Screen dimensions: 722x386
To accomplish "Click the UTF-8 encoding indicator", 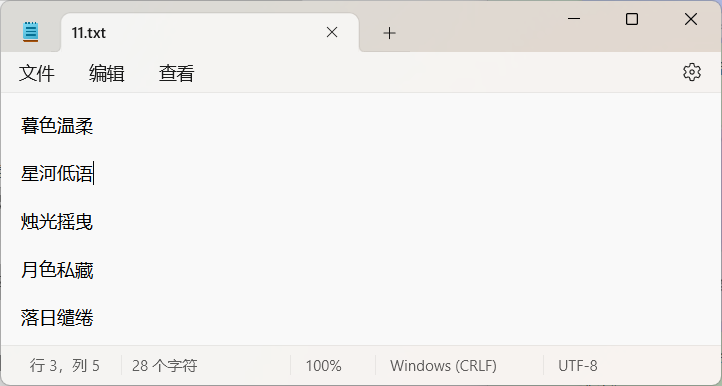I will [578, 366].
